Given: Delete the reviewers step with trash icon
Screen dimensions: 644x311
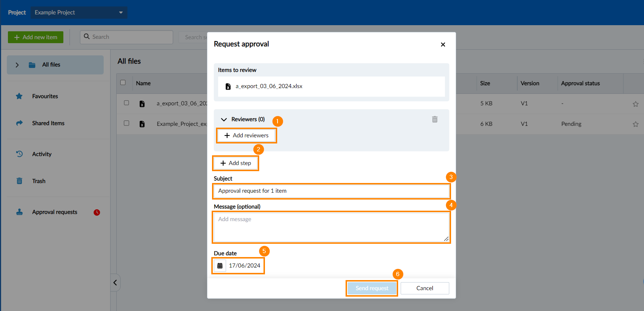Looking at the screenshot, I should tap(435, 119).
